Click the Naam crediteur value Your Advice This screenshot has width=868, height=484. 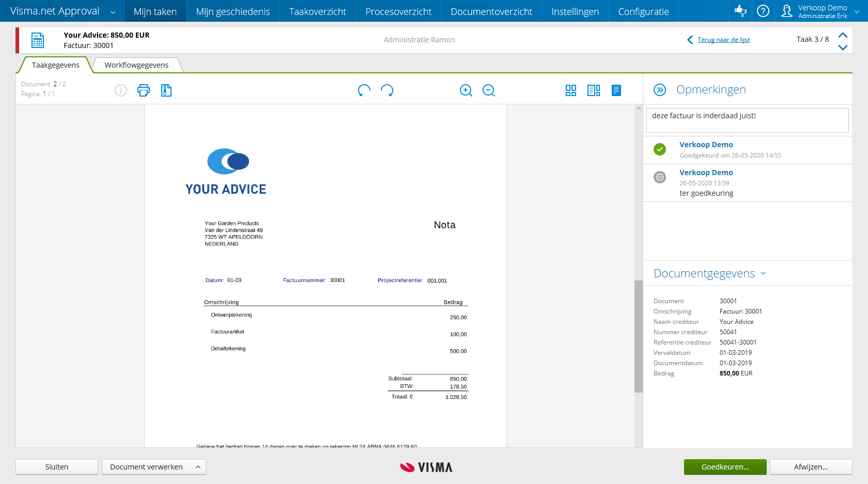736,322
